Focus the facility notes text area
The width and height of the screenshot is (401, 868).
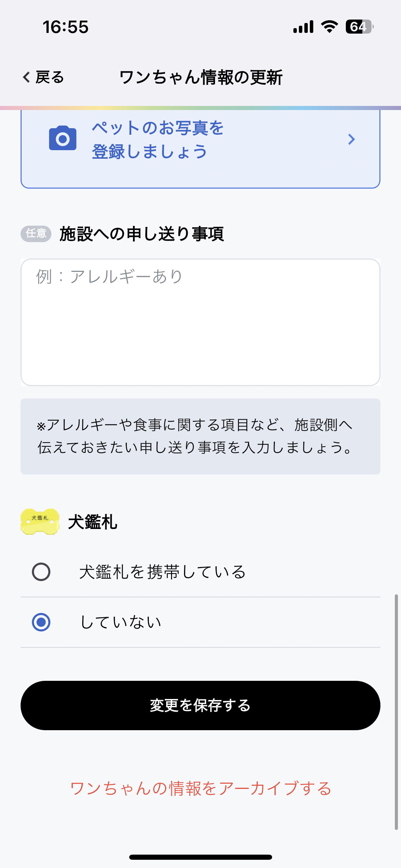coord(200,322)
